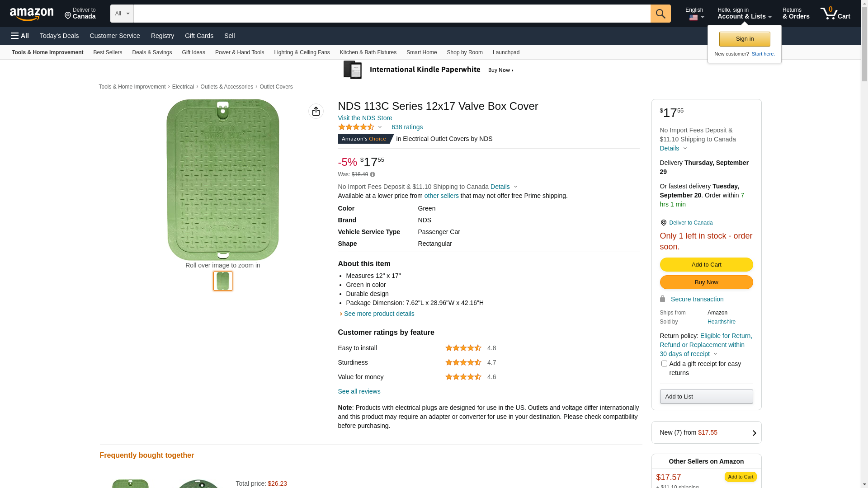Open the All hamburger menu
This screenshot has width=868, height=488.
click(x=20, y=36)
